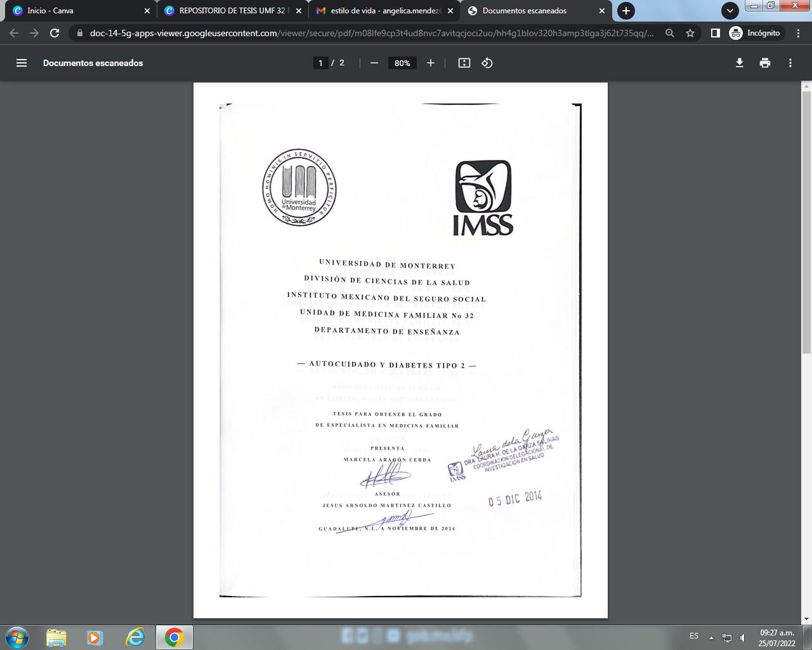Rotate the document counterclockwise
Image resolution: width=812 pixels, height=650 pixels.
coord(487,63)
